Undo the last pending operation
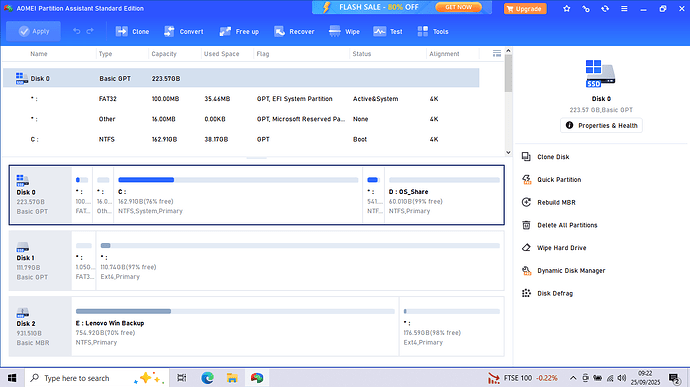Viewport: 690px width, 387px height. [x=77, y=31]
